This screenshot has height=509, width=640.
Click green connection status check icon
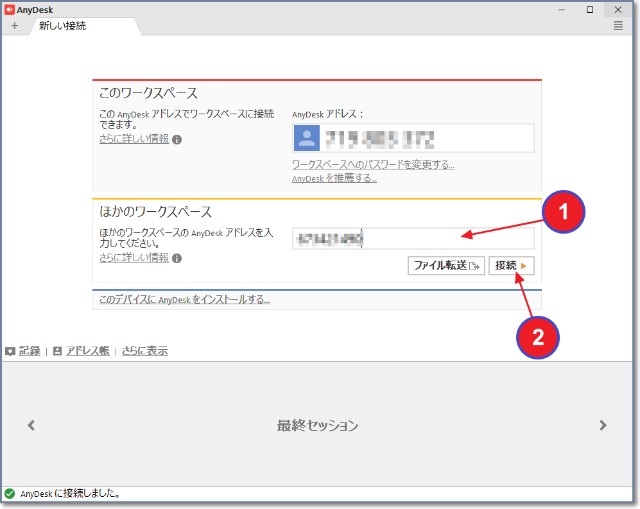tap(10, 493)
